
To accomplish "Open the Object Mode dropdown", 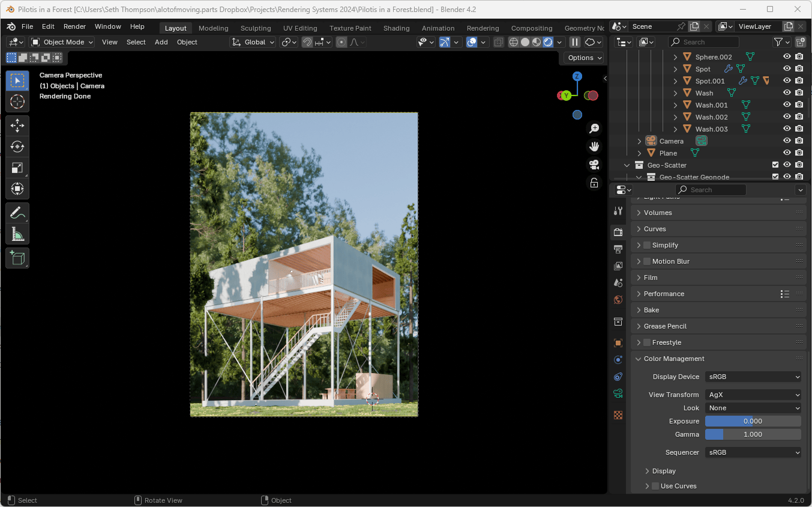I will [x=62, y=42].
